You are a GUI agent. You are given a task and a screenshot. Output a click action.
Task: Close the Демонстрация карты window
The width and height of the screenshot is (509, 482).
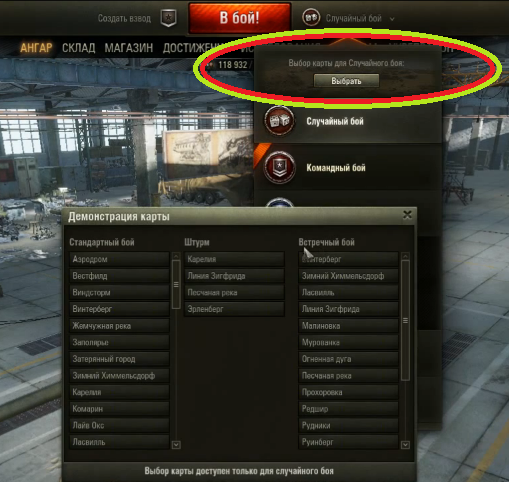tap(407, 215)
